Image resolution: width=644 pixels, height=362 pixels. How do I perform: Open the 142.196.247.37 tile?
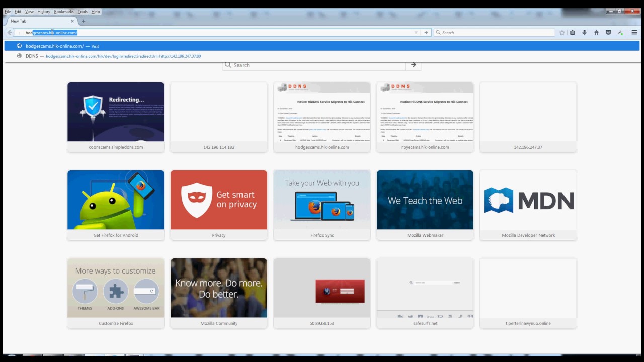click(528, 117)
